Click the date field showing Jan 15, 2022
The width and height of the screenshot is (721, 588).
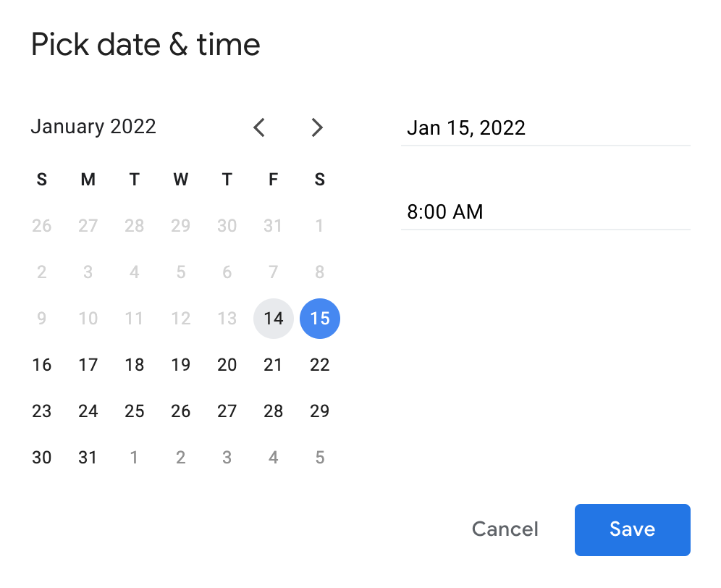545,128
